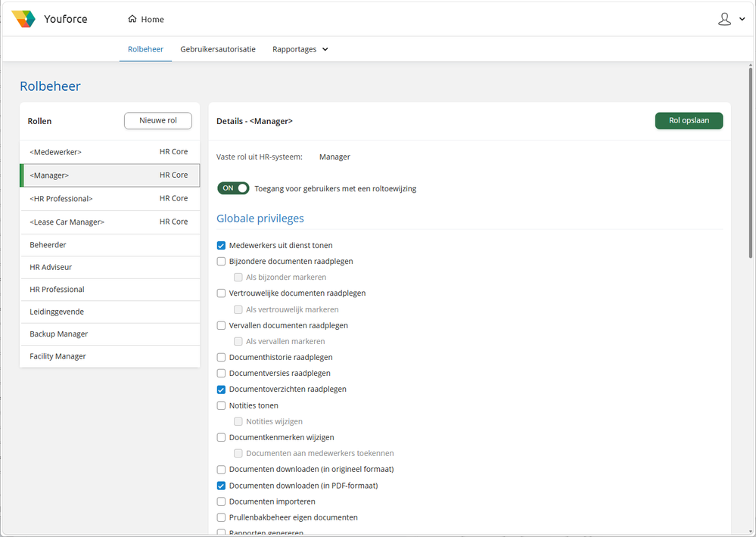
Task: Select the <Manager> role row
Action: (x=110, y=175)
